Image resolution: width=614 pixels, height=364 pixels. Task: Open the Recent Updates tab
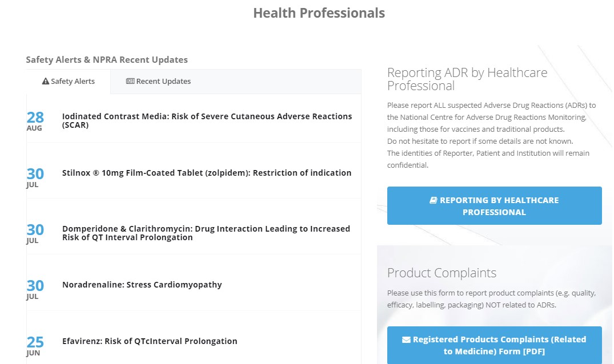pyautogui.click(x=159, y=82)
